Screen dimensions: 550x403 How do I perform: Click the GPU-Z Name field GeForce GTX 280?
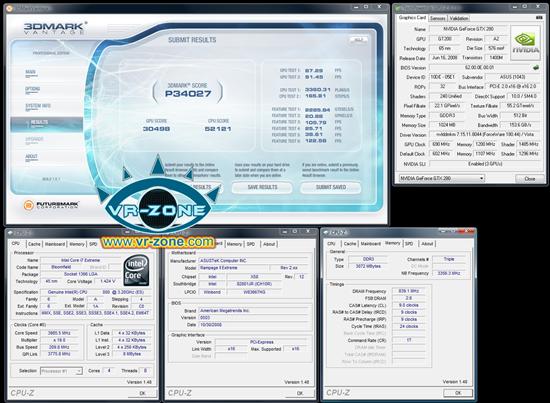[x=469, y=29]
